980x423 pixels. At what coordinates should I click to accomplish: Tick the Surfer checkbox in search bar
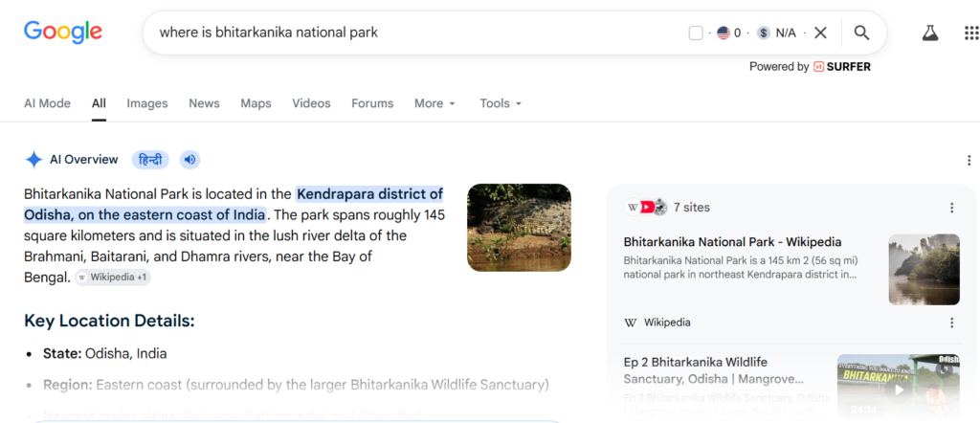tap(696, 33)
